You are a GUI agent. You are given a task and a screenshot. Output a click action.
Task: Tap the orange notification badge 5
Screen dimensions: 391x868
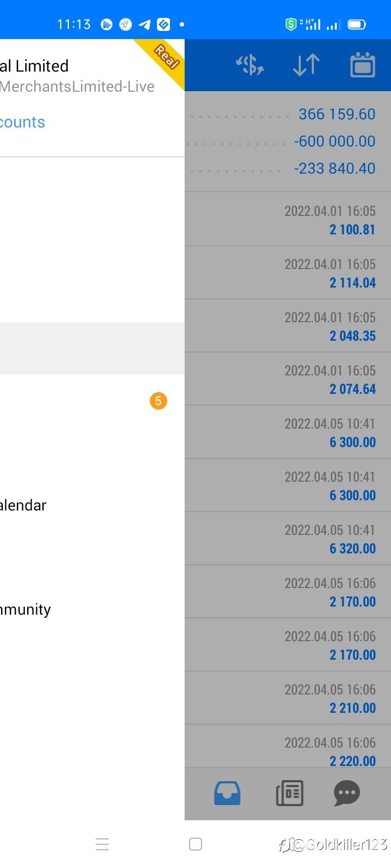coord(158,401)
